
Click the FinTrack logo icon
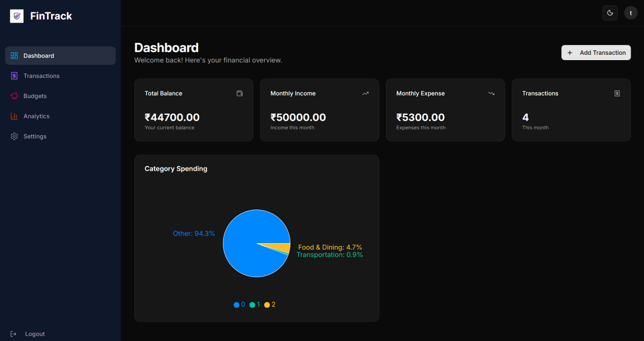17,16
